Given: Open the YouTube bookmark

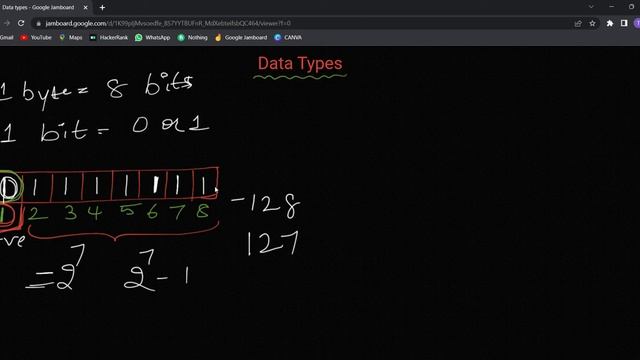Looking at the screenshot, I should pos(36,38).
